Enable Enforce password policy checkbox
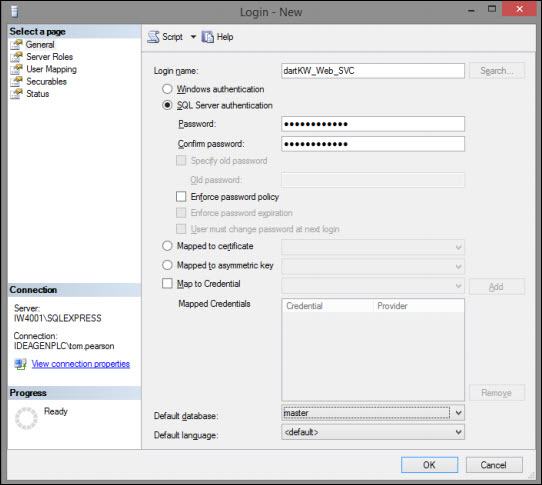The width and height of the screenshot is (542, 485). tap(181, 197)
